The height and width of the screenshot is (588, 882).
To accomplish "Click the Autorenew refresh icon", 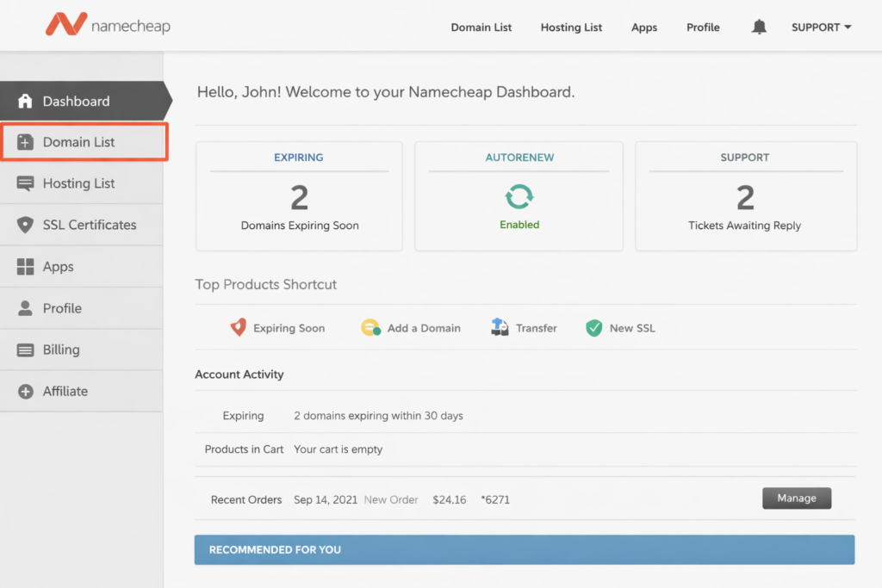I will (519, 197).
